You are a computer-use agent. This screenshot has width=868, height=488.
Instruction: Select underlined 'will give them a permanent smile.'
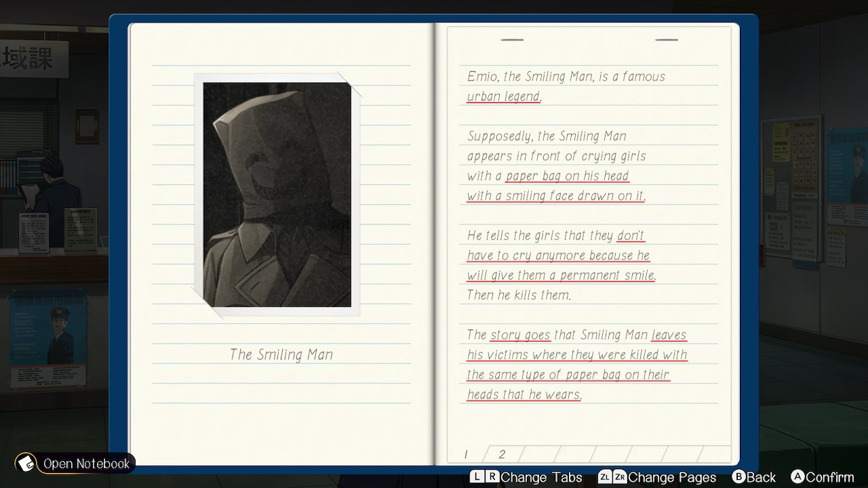[x=561, y=275]
